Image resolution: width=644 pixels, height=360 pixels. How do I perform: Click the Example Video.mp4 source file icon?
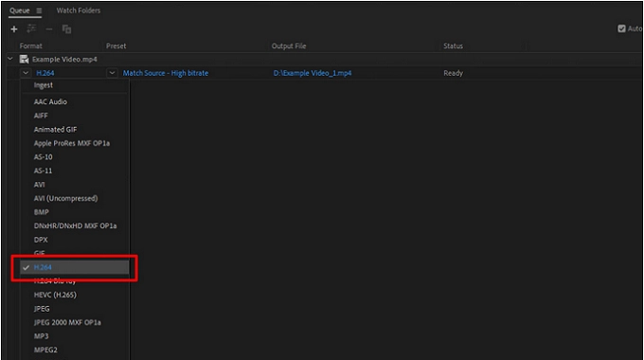click(25, 59)
